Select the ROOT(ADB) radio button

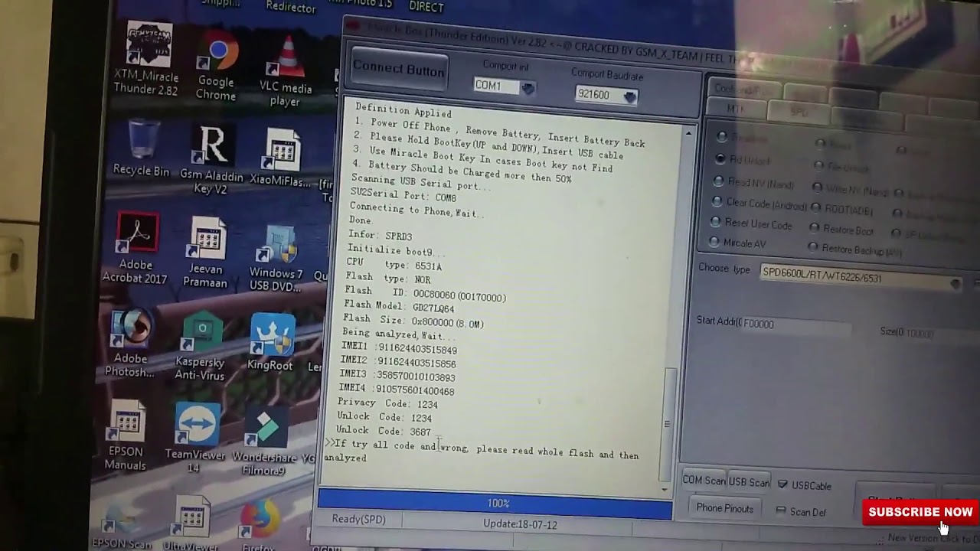[x=841, y=209]
